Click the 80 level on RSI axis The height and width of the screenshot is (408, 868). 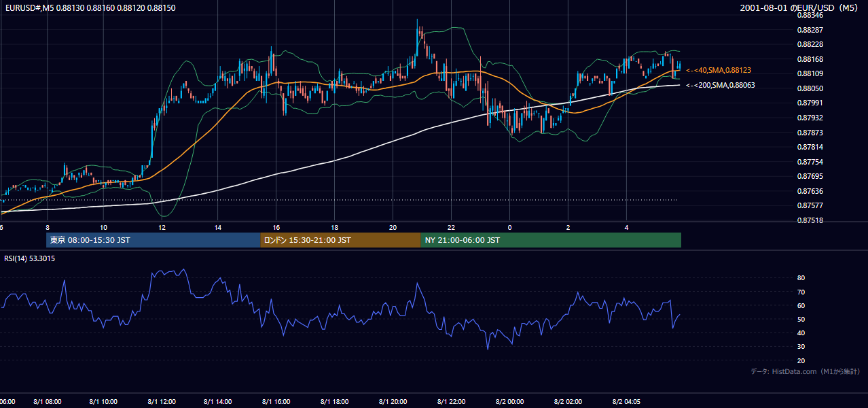[801, 278]
